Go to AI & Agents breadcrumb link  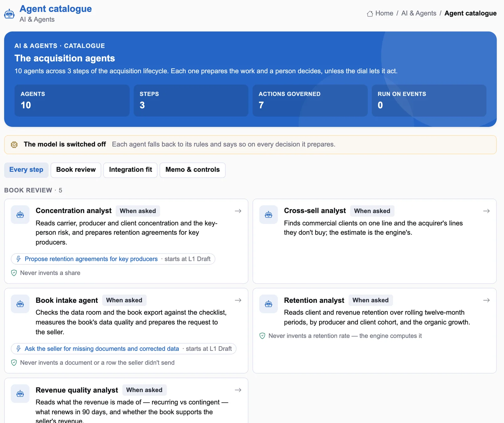419,13
